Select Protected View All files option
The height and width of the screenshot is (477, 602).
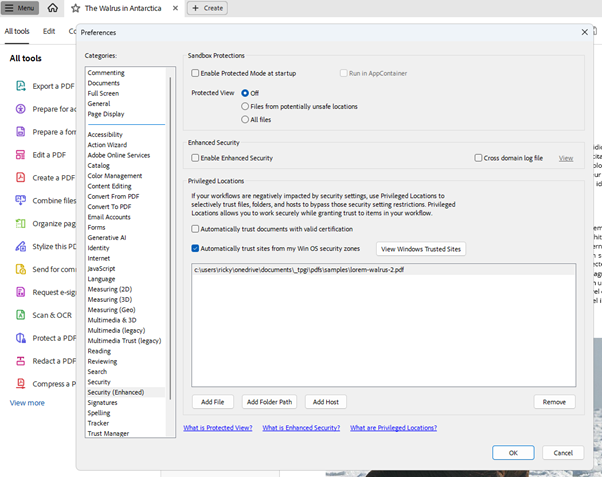tap(245, 119)
